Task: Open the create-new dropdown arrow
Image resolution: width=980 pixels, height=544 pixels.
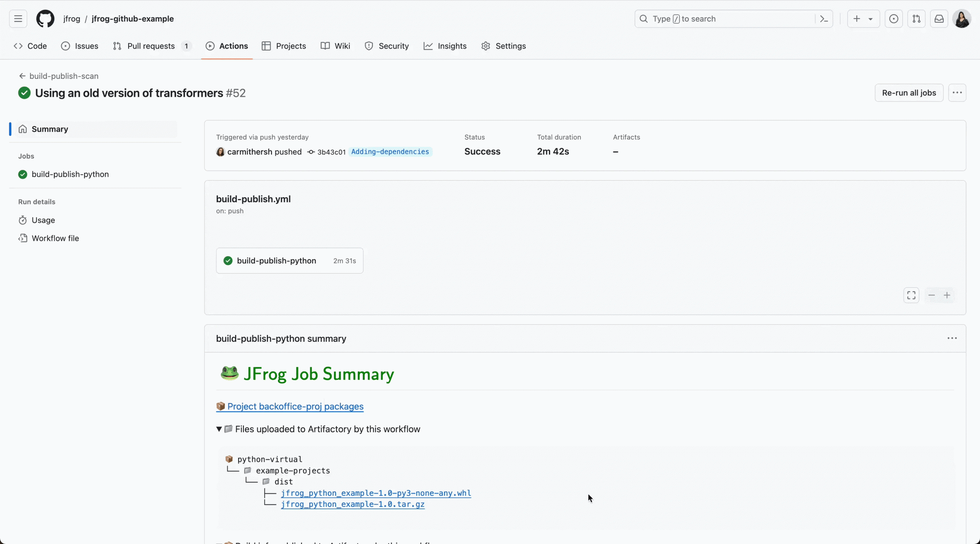Action: point(871,19)
